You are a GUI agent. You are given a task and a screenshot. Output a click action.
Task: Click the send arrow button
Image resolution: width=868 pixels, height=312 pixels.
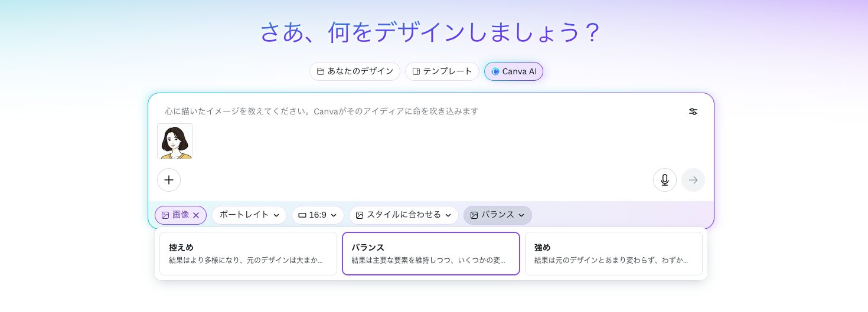(x=693, y=180)
